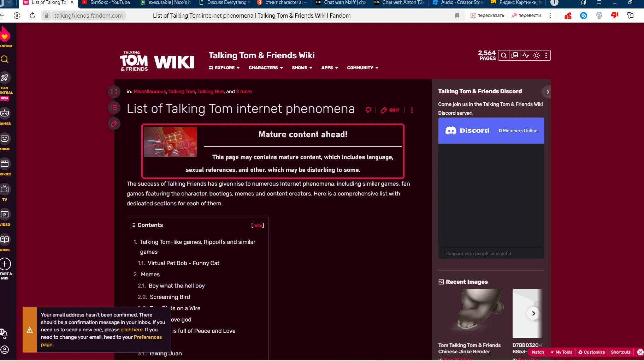Toggle the theme with the sun icon
Image resolution: width=644 pixels, height=361 pixels.
[x=536, y=55]
